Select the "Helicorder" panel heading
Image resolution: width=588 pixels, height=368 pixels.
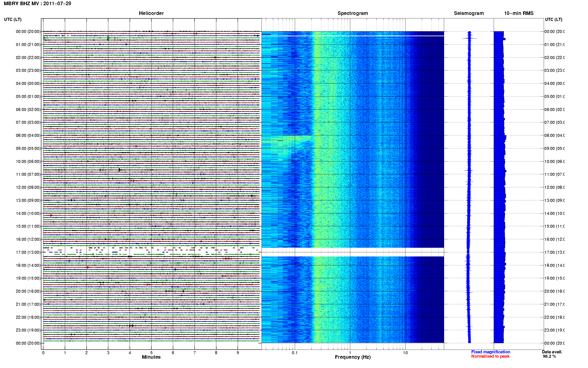(151, 13)
